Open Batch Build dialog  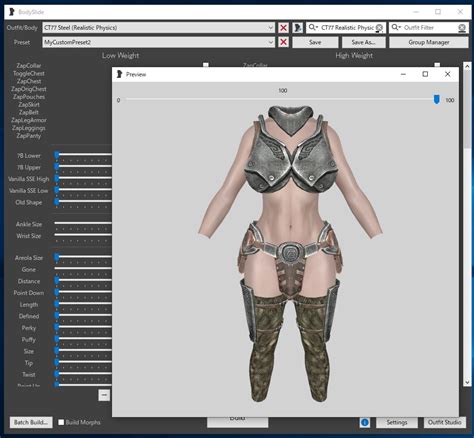coord(31,422)
